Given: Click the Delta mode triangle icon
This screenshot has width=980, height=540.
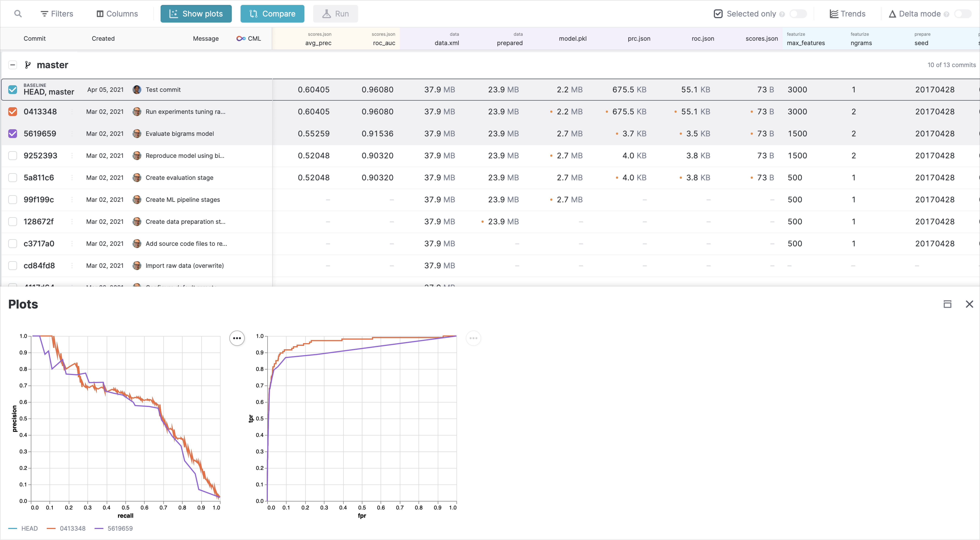Looking at the screenshot, I should coord(892,14).
